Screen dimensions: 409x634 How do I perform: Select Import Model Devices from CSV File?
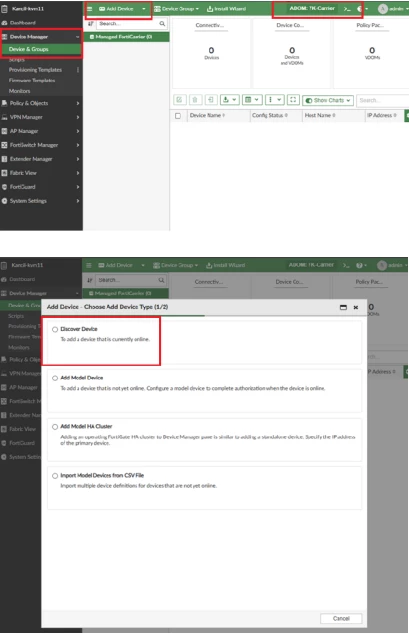click(x=55, y=476)
